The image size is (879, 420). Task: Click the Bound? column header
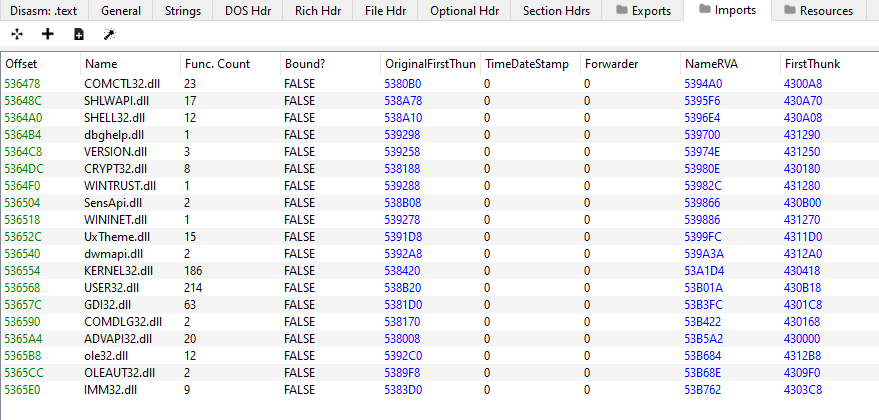tap(330, 64)
